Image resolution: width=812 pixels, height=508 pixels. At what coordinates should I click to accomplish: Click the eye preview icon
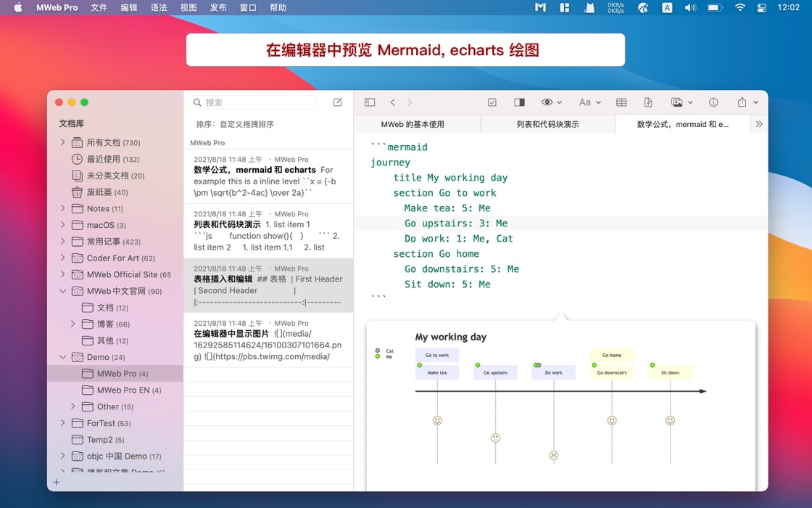point(547,102)
